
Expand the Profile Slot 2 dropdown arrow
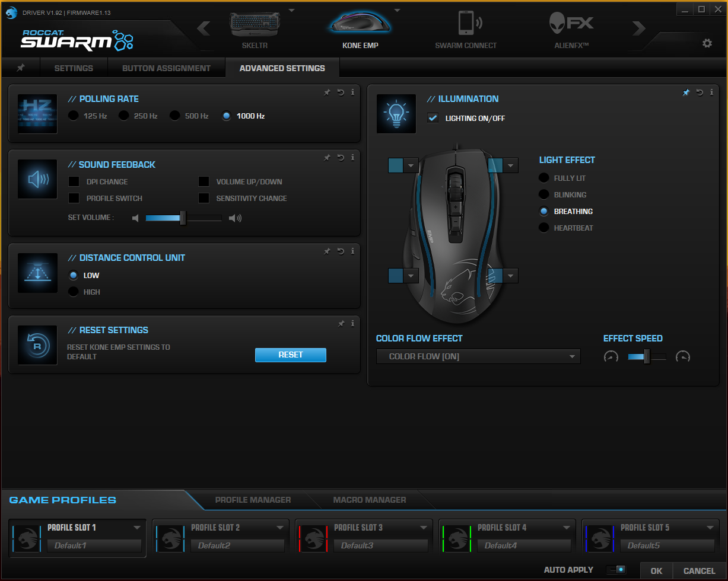point(281,527)
